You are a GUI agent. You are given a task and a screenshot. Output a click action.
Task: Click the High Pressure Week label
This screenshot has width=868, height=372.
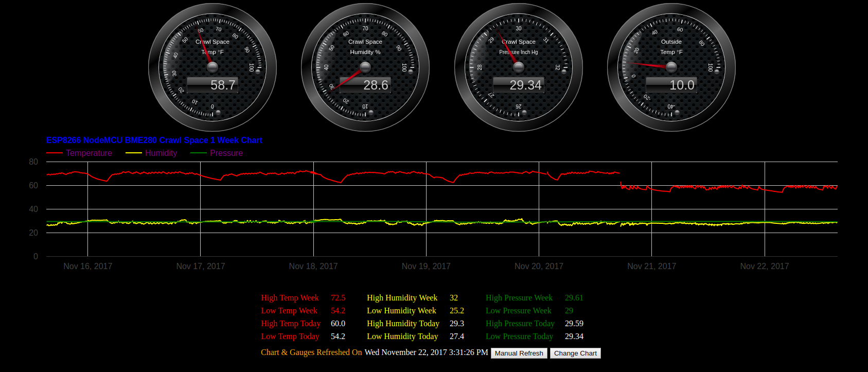pos(519,298)
